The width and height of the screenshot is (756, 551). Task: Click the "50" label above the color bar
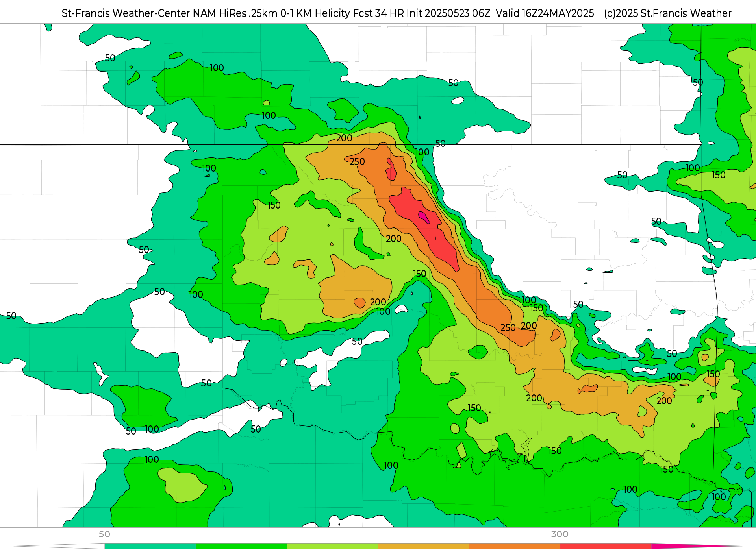[x=104, y=534]
